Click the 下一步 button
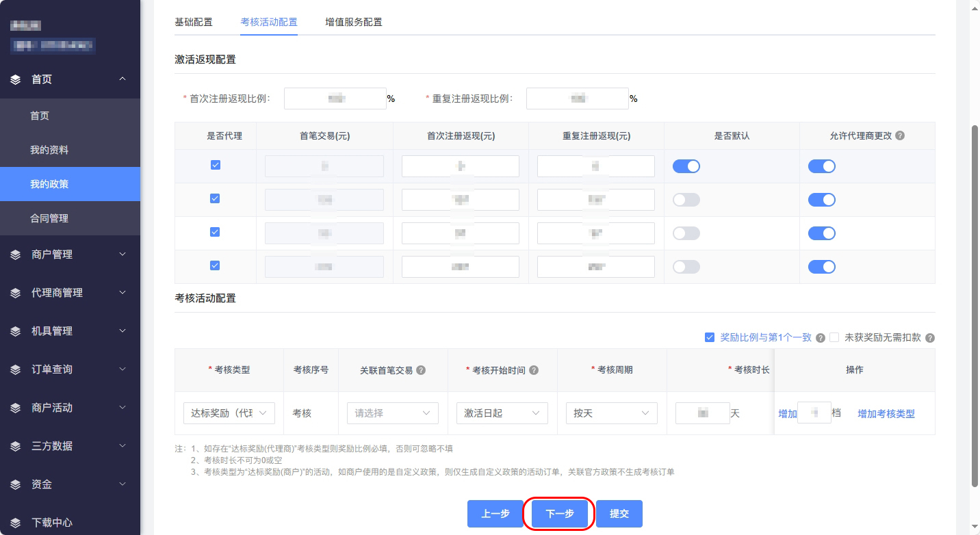 point(559,514)
